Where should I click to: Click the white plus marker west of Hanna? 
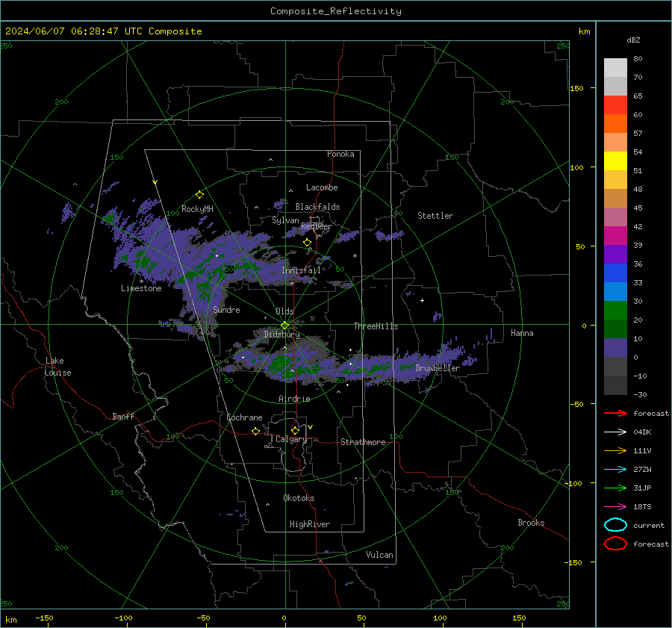point(422,300)
